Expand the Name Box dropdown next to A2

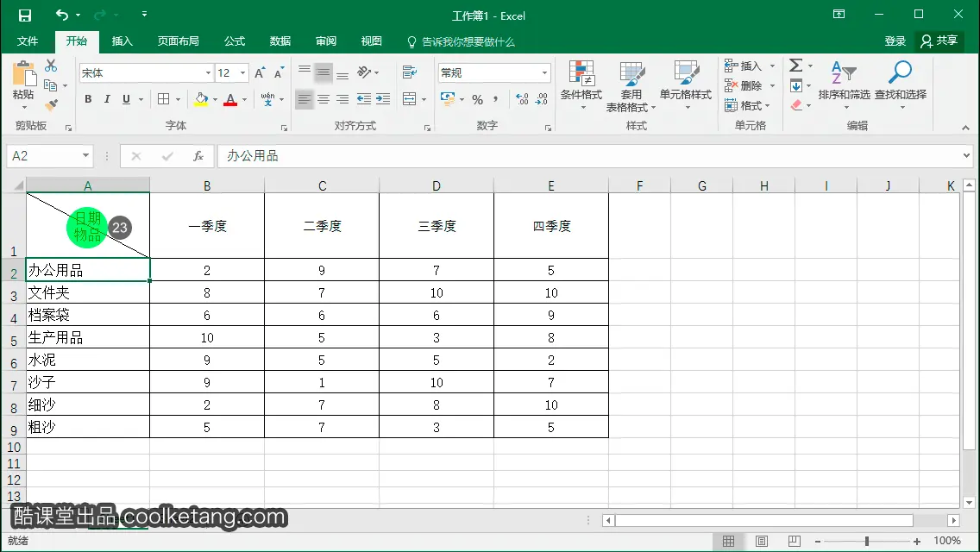click(x=85, y=155)
